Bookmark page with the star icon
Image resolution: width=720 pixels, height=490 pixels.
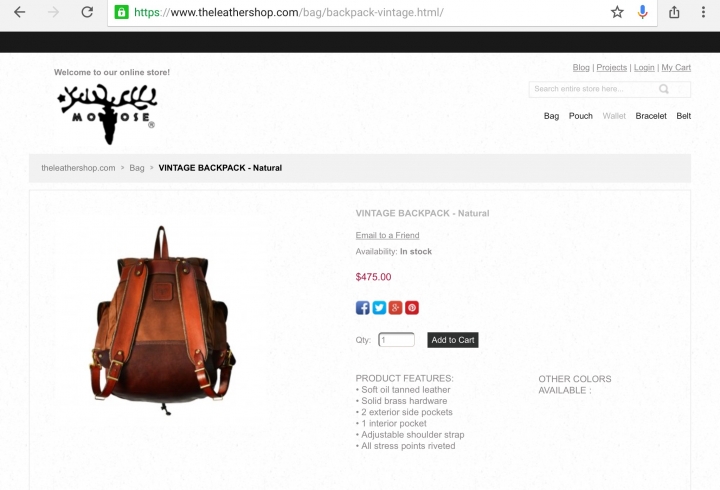617,12
